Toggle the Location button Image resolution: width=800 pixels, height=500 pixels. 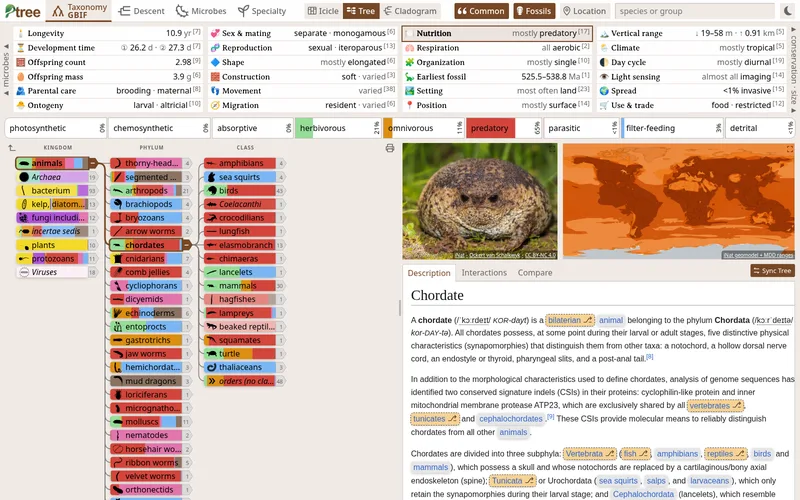pos(584,11)
